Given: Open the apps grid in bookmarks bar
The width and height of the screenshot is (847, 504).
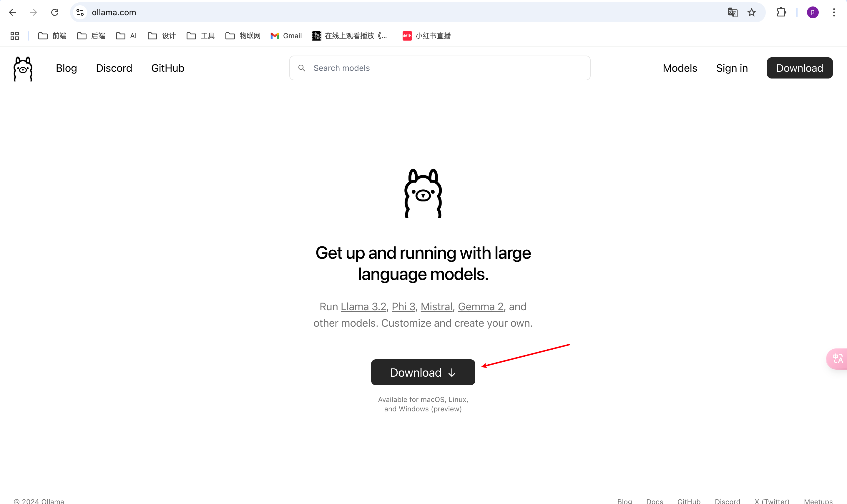Looking at the screenshot, I should [15, 36].
